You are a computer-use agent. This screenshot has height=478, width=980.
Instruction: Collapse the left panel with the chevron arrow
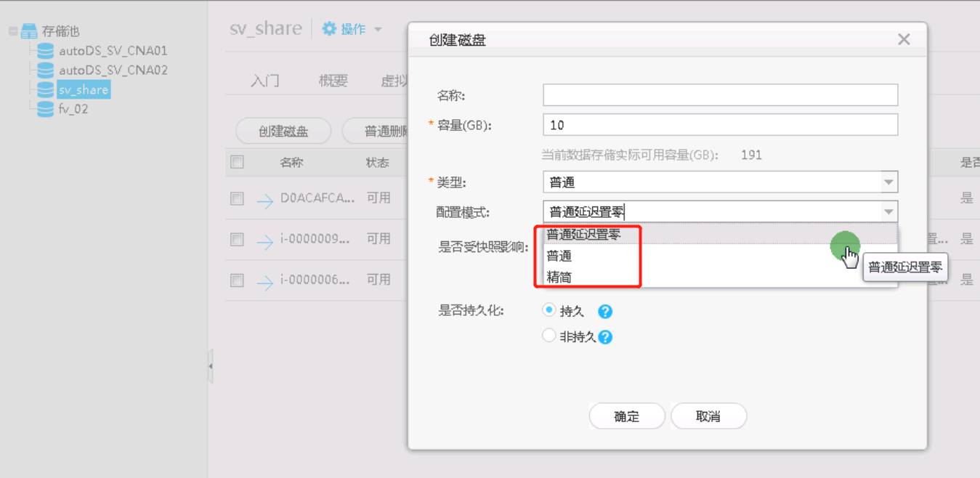pos(209,367)
